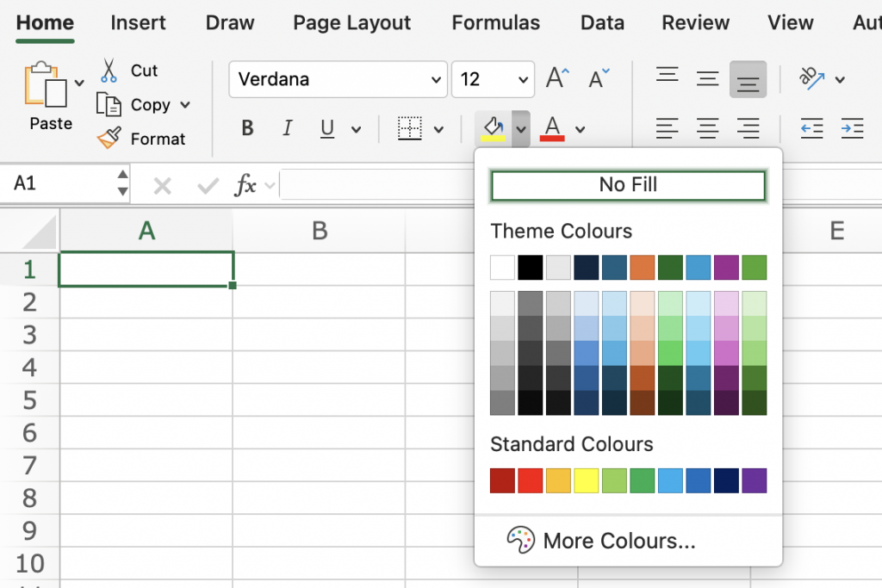
Task: Expand the Copy options arrow
Action: point(184,105)
